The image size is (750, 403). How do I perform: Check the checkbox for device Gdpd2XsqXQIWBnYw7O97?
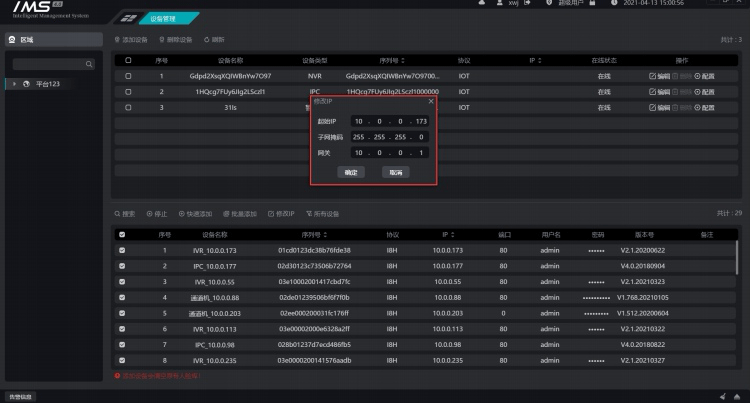[127, 76]
